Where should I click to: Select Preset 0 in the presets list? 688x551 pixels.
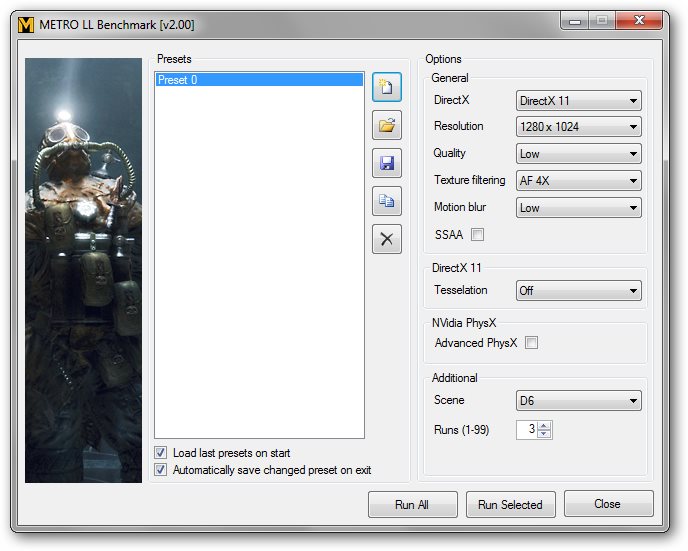click(x=259, y=80)
